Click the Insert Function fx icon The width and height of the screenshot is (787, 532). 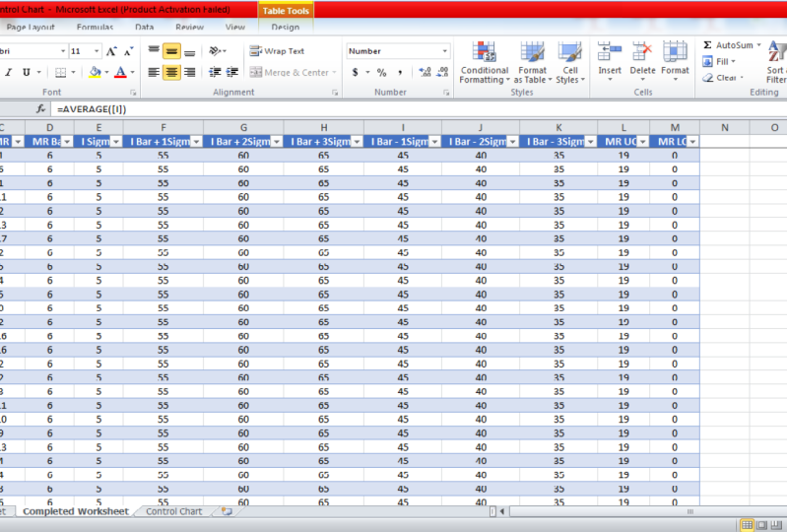[40, 109]
